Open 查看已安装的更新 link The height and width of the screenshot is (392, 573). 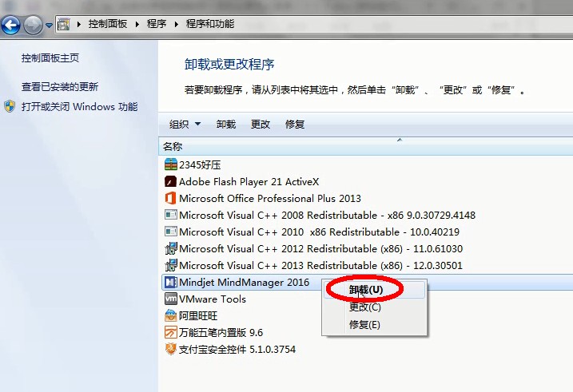tap(60, 87)
